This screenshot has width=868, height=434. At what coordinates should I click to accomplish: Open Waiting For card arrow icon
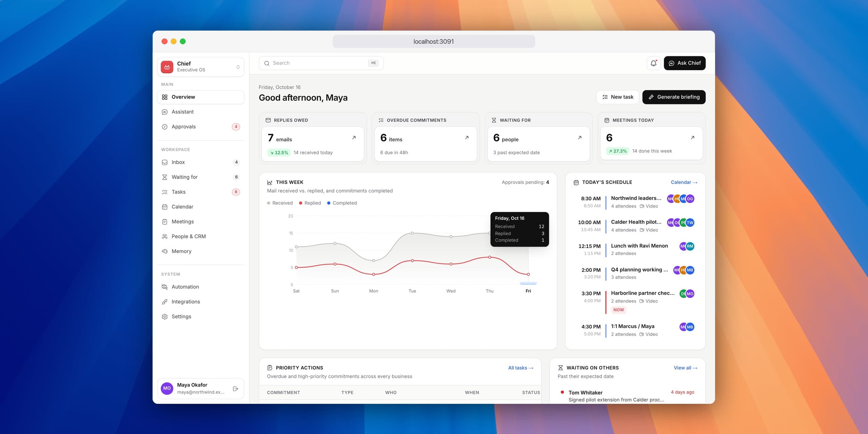[x=579, y=138]
